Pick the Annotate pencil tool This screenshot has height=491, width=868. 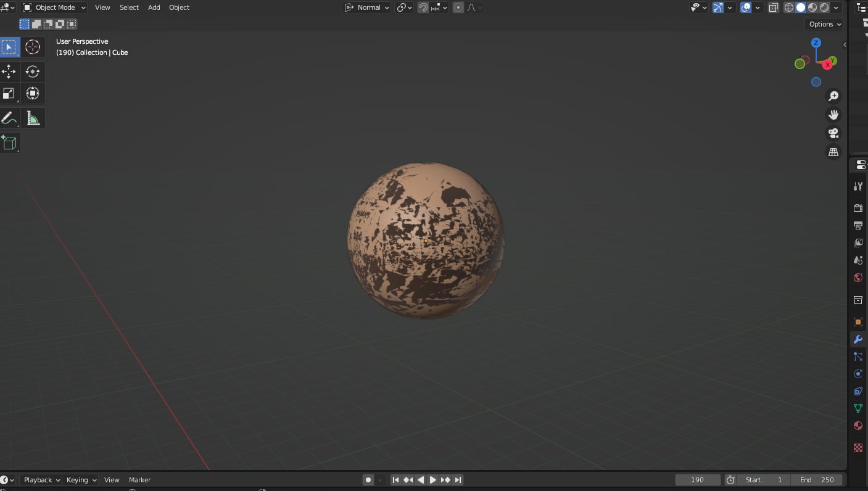pyautogui.click(x=9, y=118)
